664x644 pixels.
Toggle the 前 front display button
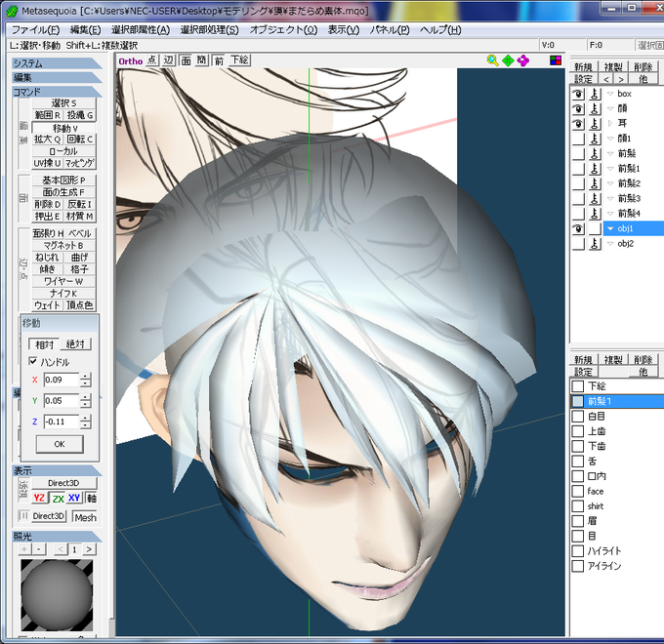click(x=219, y=60)
